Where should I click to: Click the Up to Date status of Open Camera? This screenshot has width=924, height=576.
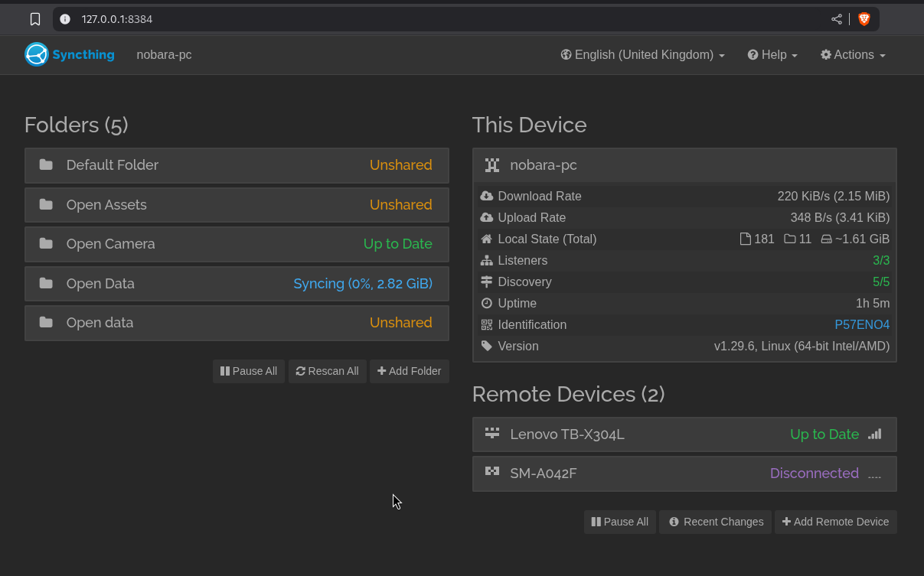point(398,243)
